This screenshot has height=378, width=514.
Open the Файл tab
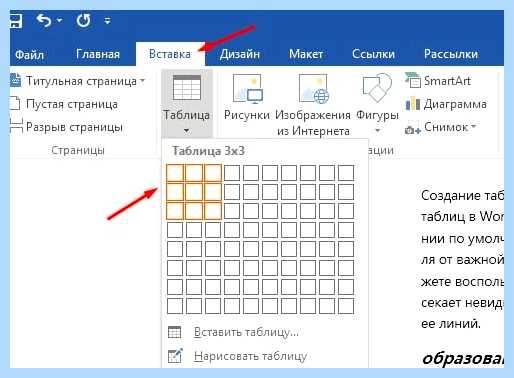pyautogui.click(x=29, y=54)
